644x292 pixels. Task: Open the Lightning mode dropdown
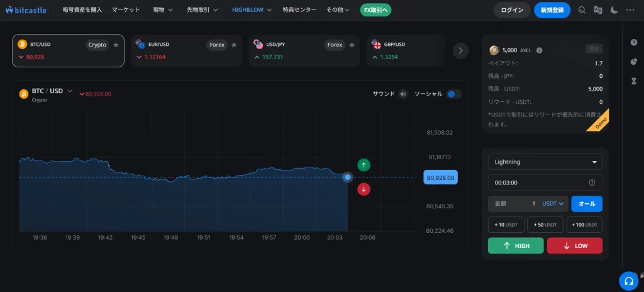click(545, 162)
